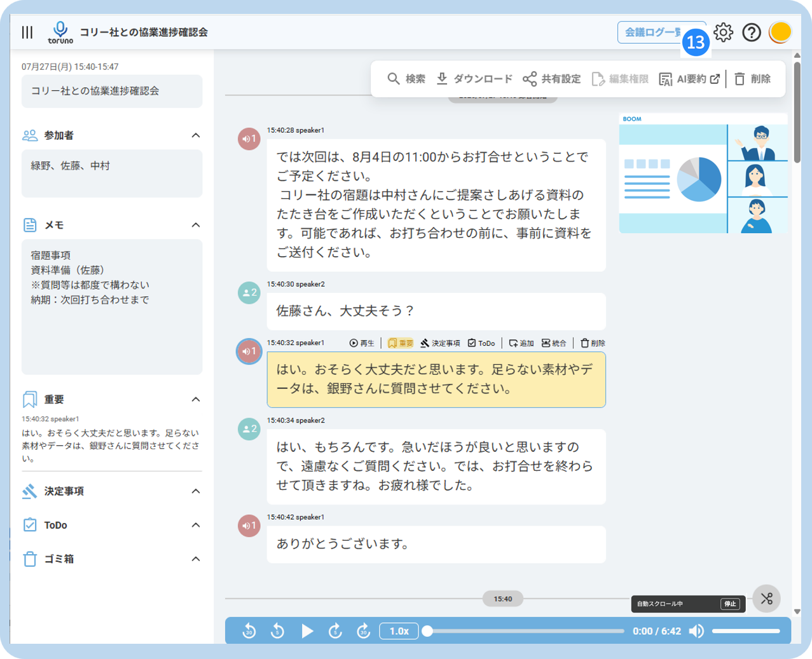Rewind 5 seconds
The height and width of the screenshot is (659, 812).
click(277, 631)
